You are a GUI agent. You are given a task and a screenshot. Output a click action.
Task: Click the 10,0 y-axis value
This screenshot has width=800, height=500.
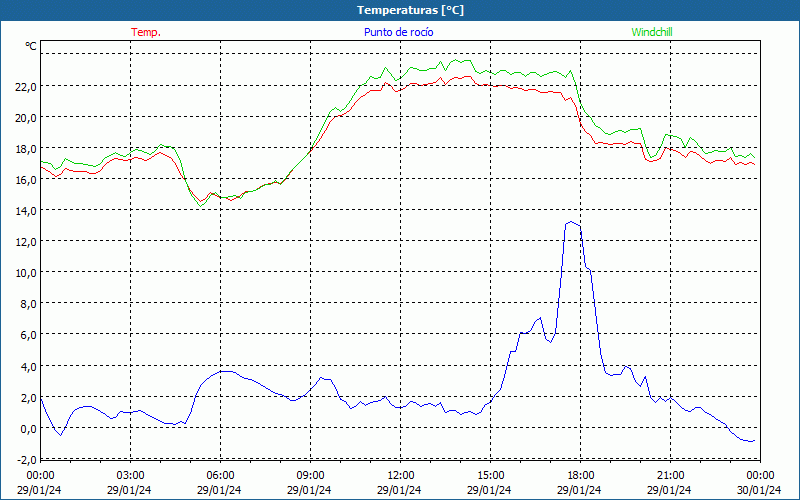pyautogui.click(x=26, y=273)
